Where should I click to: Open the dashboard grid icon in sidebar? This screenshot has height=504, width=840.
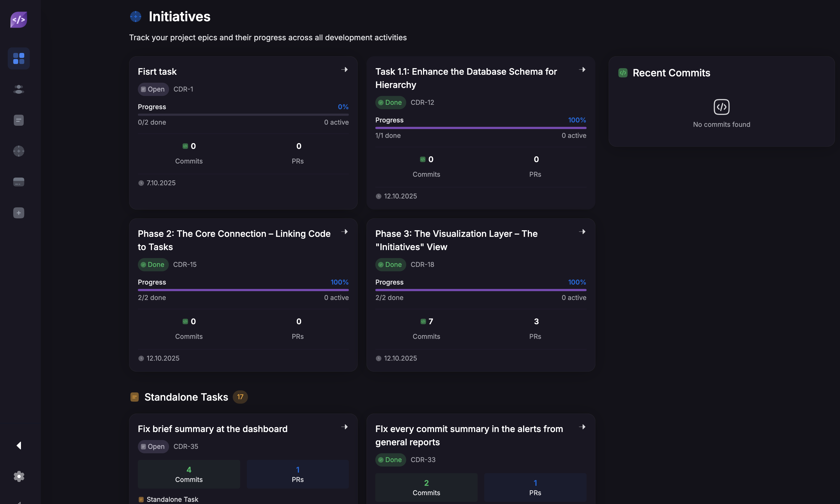pyautogui.click(x=19, y=58)
